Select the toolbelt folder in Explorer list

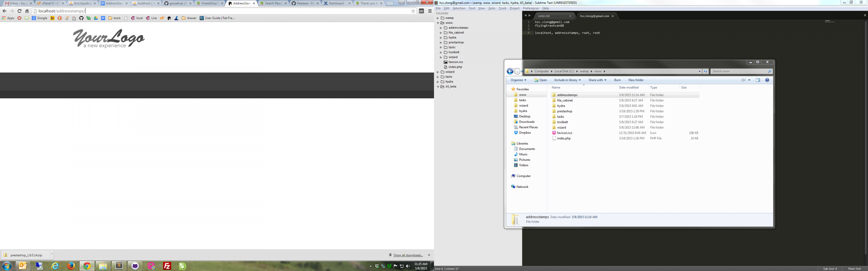[560, 122]
